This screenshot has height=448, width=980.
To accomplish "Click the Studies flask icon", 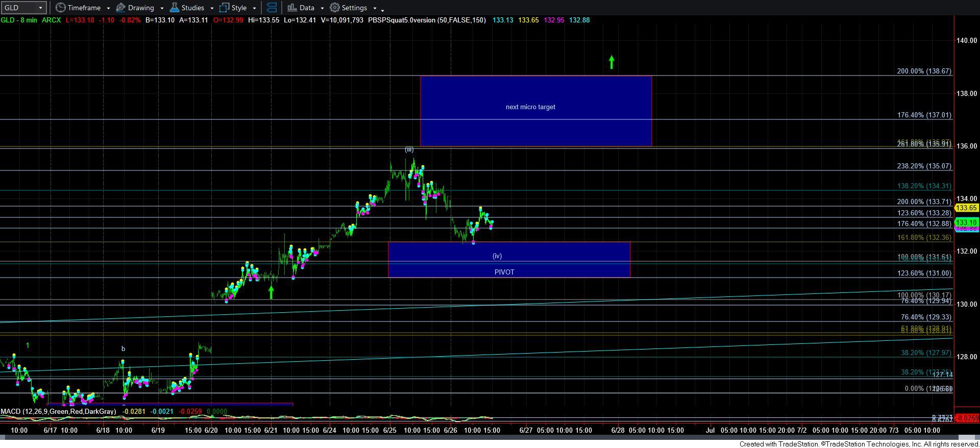I will [x=175, y=8].
